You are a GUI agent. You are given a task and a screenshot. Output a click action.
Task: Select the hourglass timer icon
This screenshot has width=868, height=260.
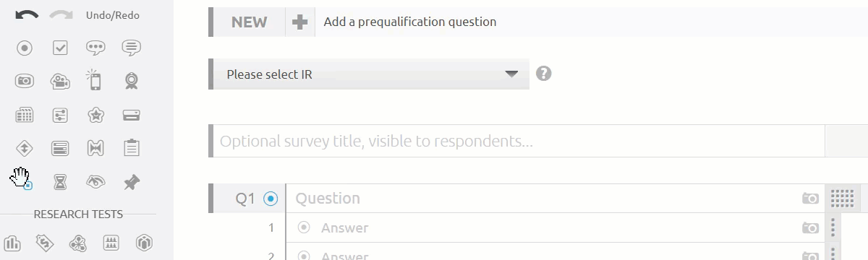click(x=61, y=182)
